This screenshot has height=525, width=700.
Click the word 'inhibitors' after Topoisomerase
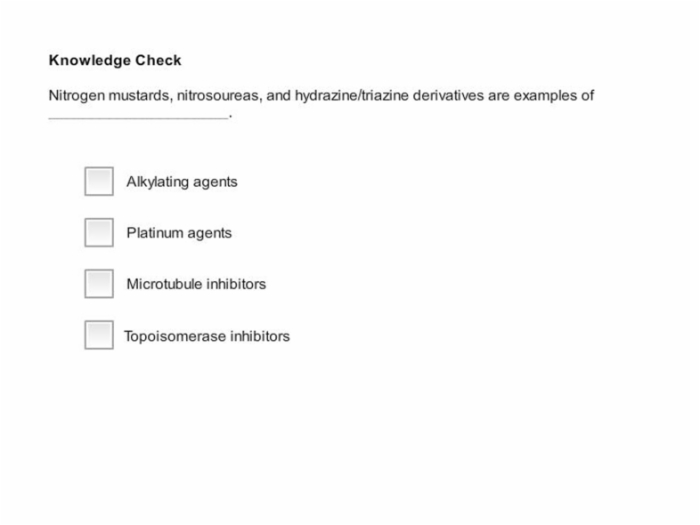click(260, 336)
